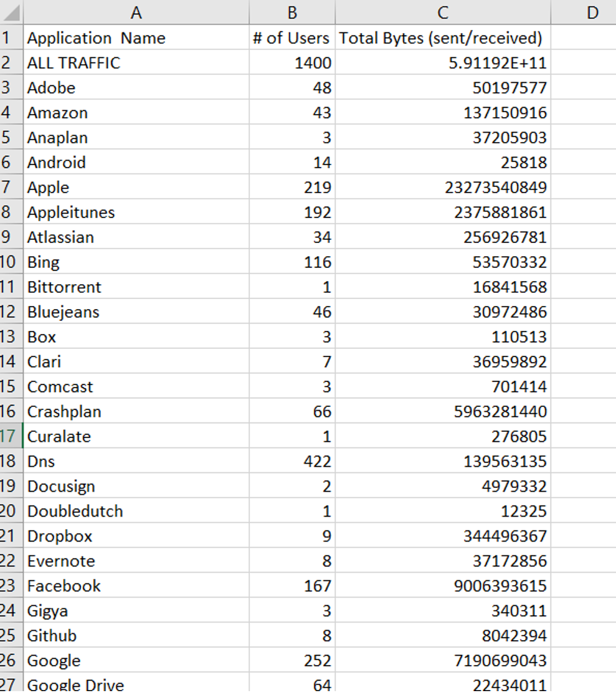Select Google's user count 252

pyautogui.click(x=292, y=661)
